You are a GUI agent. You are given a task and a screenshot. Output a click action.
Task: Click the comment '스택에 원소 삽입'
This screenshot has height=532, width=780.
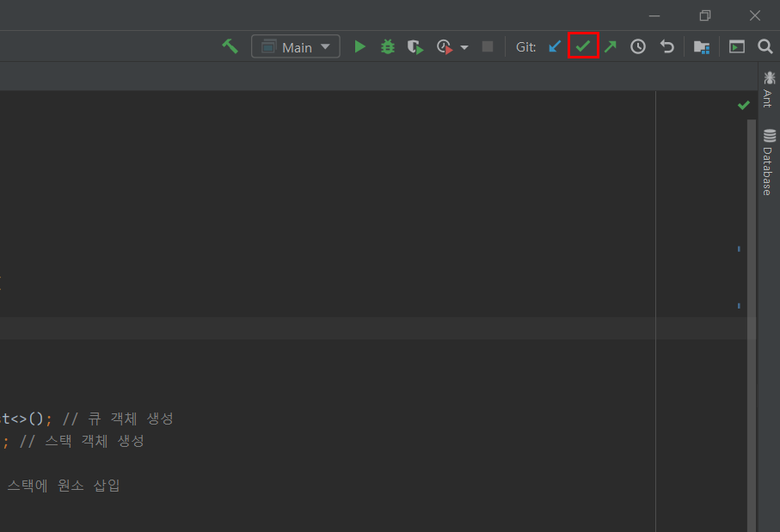tap(64, 486)
